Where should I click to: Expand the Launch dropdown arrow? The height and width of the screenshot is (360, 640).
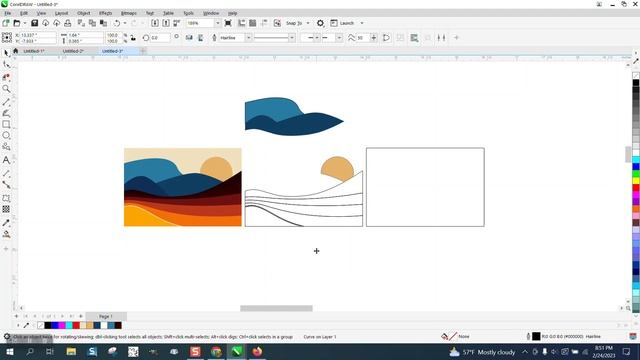[362, 23]
